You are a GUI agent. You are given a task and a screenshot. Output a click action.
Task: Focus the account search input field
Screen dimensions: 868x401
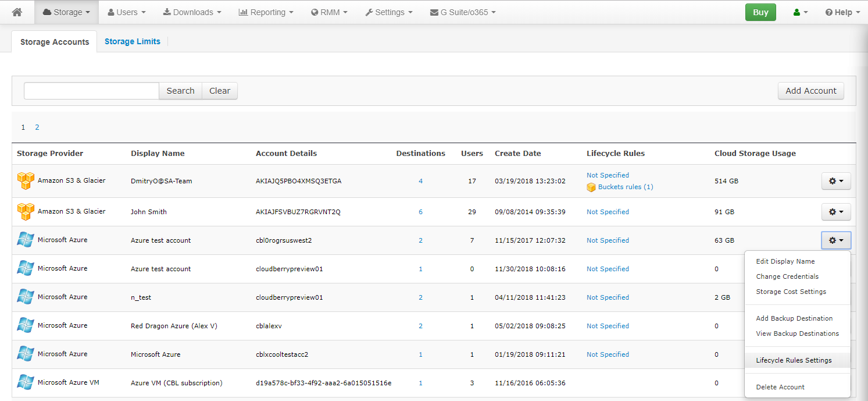coord(91,91)
